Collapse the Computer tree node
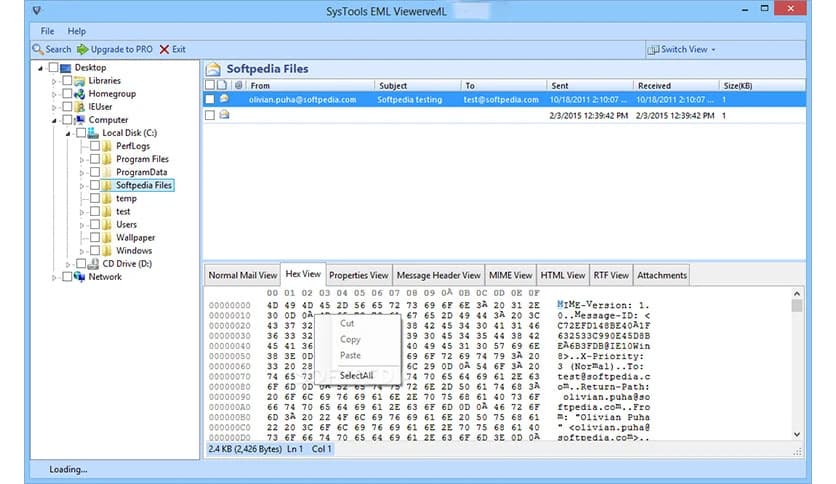The height and width of the screenshot is (484, 836). [x=54, y=121]
